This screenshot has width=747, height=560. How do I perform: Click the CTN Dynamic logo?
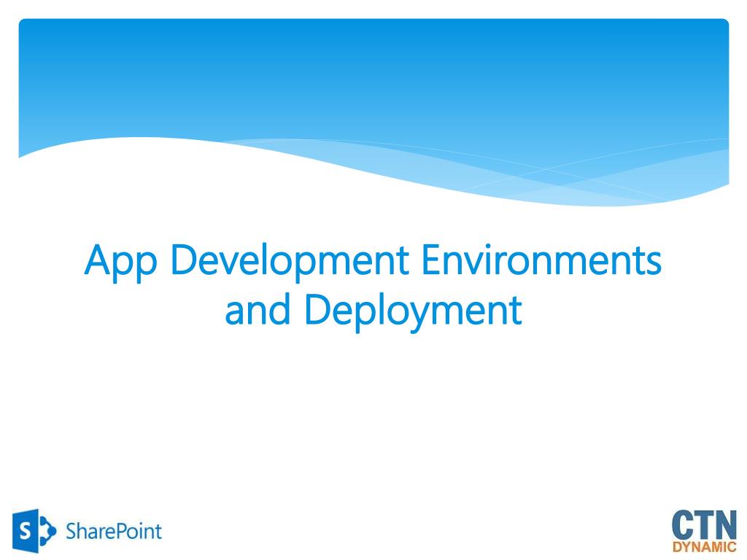tap(704, 531)
